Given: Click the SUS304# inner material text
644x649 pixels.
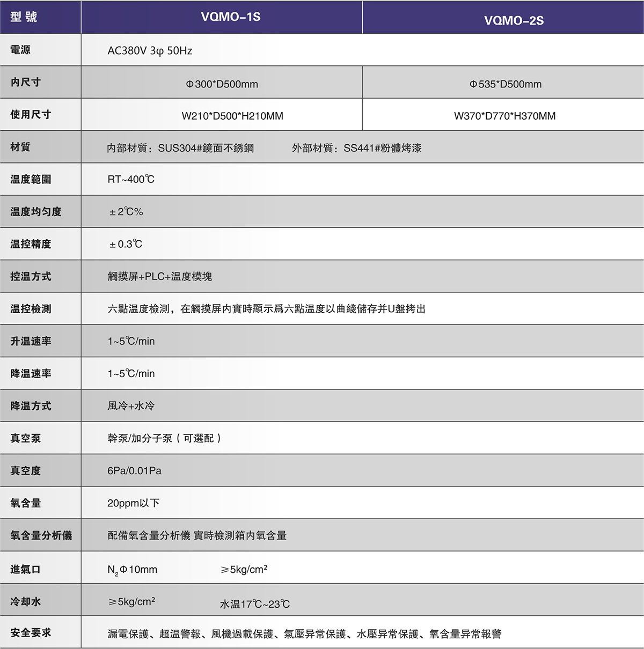Looking at the screenshot, I should 180,148.
